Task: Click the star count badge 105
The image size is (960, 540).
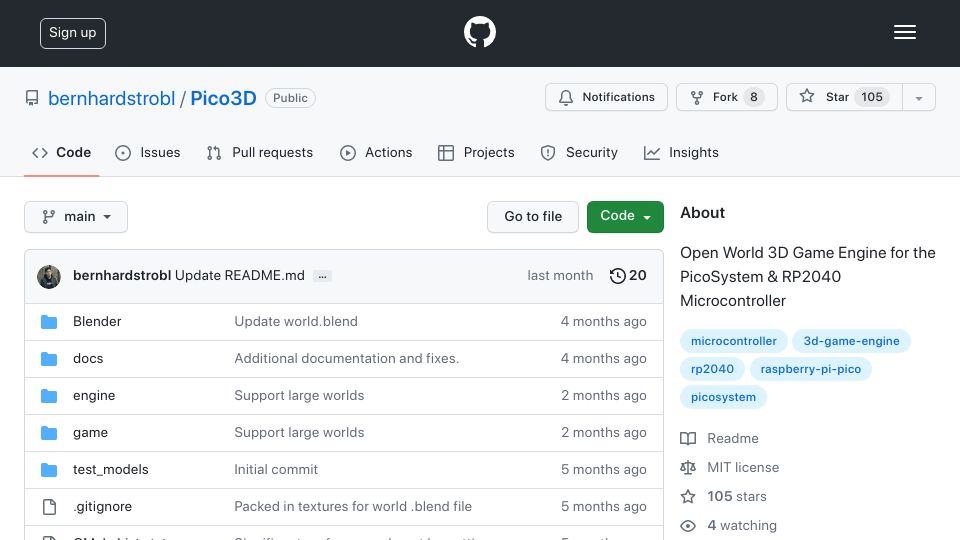Action: pyautogui.click(x=872, y=97)
